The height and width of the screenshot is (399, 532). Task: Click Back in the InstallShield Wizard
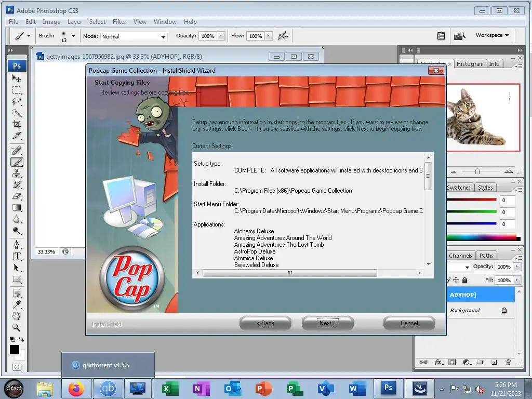coord(265,323)
